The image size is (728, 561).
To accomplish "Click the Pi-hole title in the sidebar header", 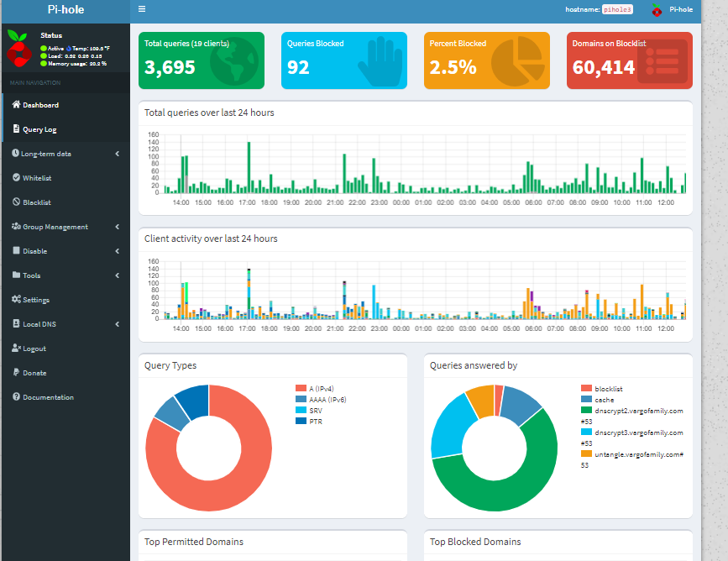I will pyautogui.click(x=65, y=10).
